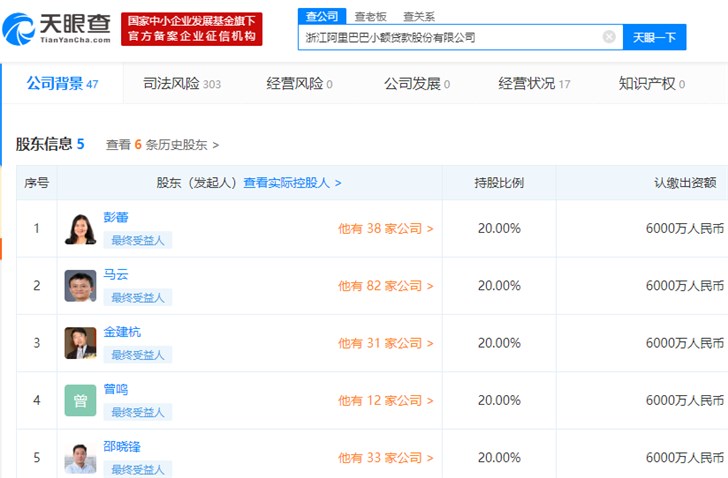Click the Tianyancha logo icon
This screenshot has height=478, width=728.
(20, 28)
